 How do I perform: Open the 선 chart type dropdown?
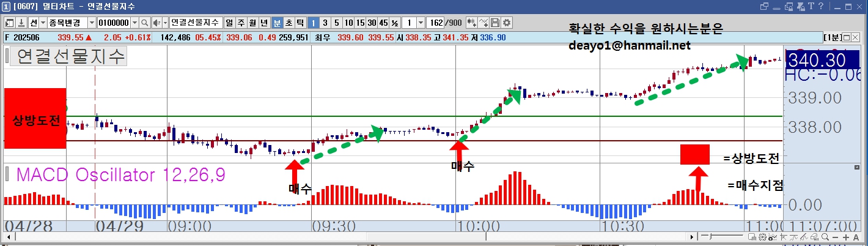point(42,23)
